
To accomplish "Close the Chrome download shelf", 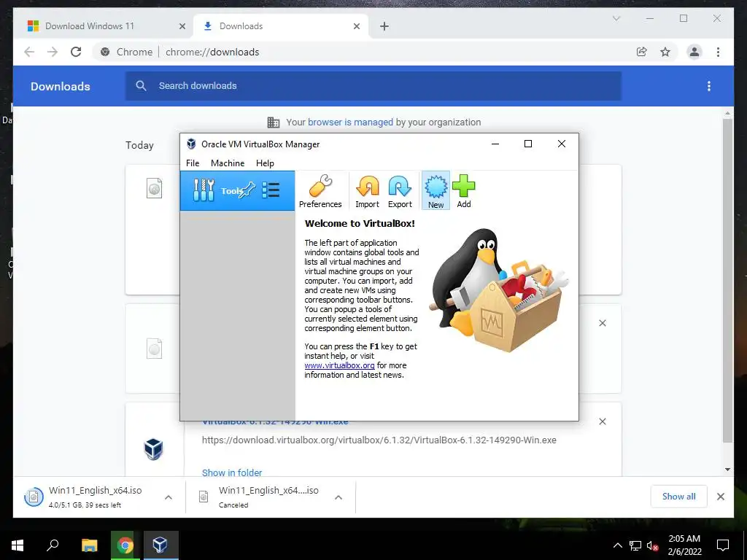I will (720, 497).
